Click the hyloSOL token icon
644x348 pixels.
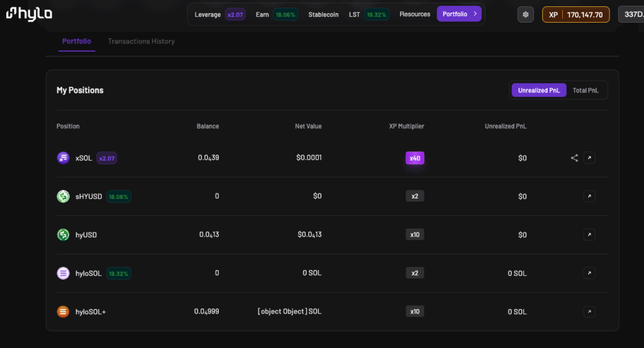[63, 273]
